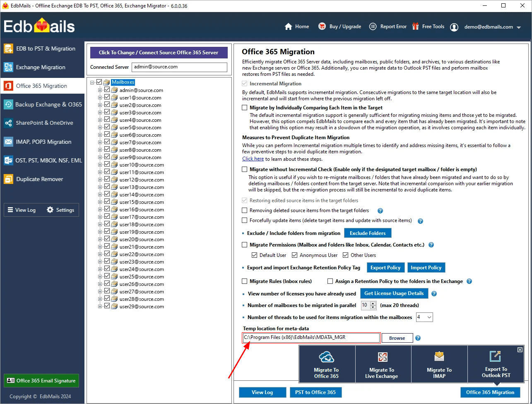Increase parallel mailboxes count stepper
532x404 pixels.
(x=373, y=304)
